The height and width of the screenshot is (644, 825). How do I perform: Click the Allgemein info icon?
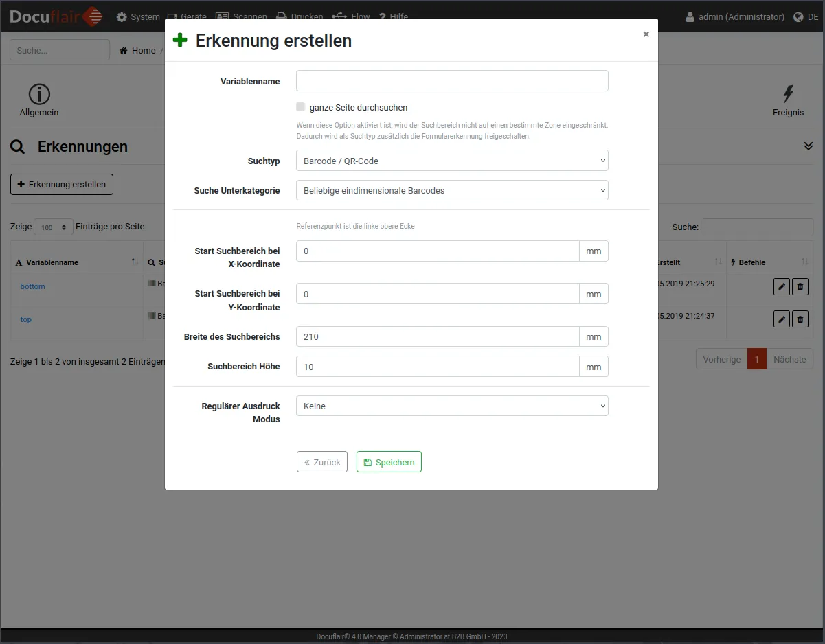39,94
